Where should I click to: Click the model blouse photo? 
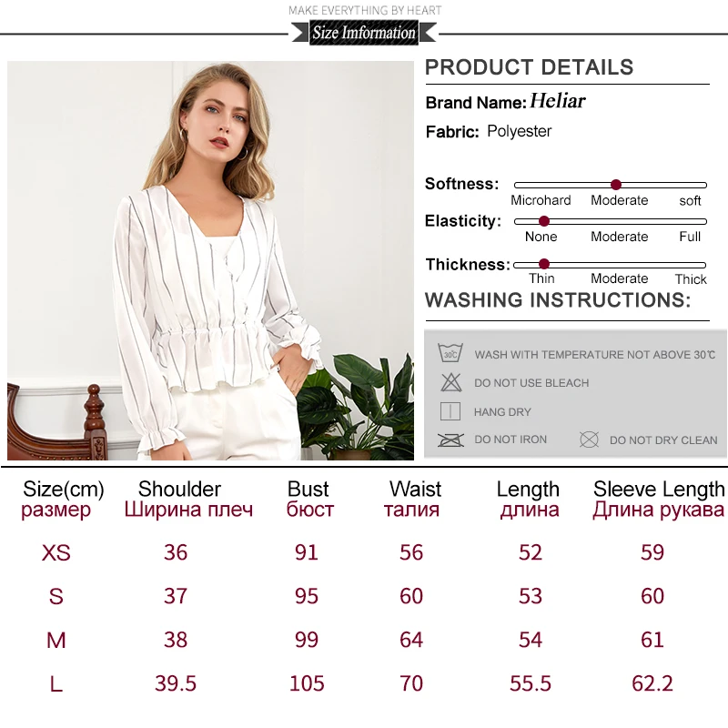211,260
